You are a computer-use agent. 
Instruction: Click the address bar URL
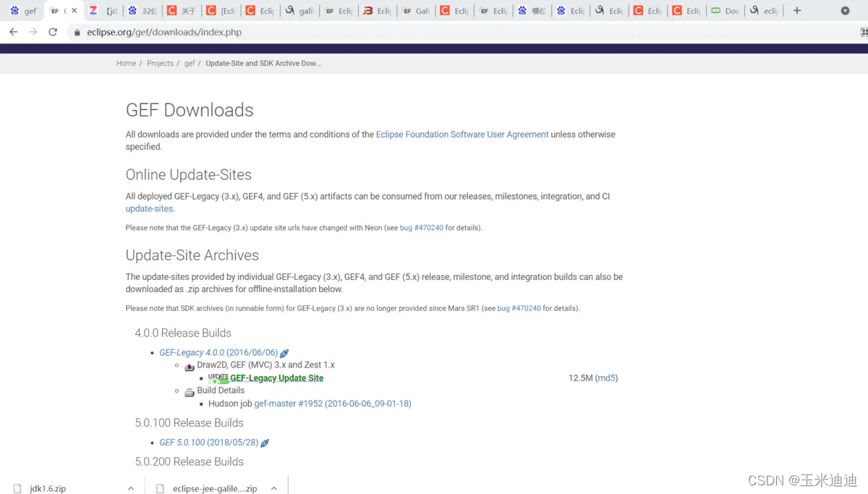point(164,33)
